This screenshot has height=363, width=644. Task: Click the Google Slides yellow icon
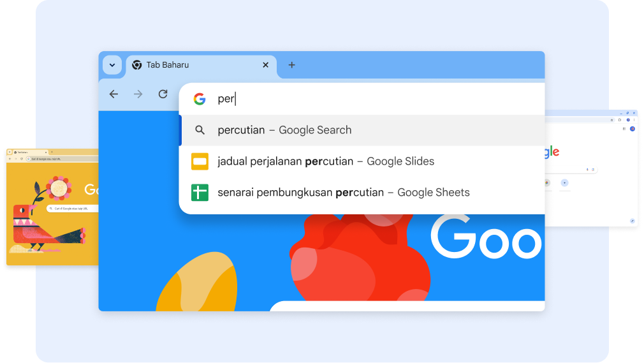coord(200,161)
